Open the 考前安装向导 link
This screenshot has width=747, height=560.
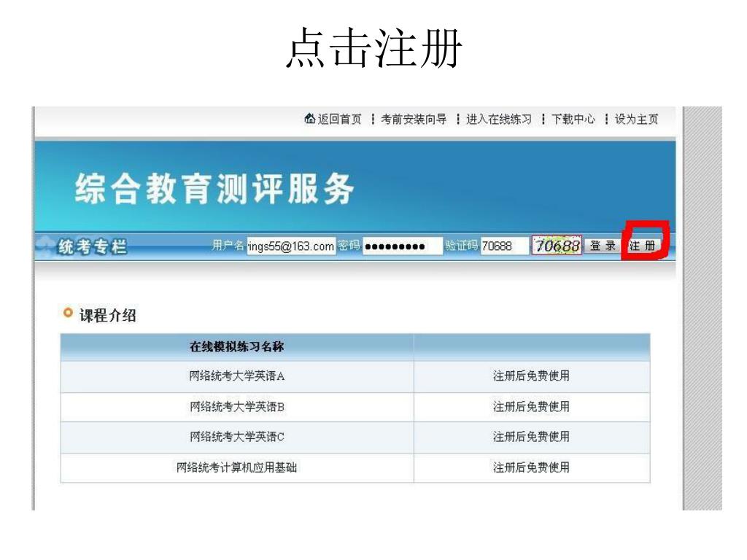point(414,119)
